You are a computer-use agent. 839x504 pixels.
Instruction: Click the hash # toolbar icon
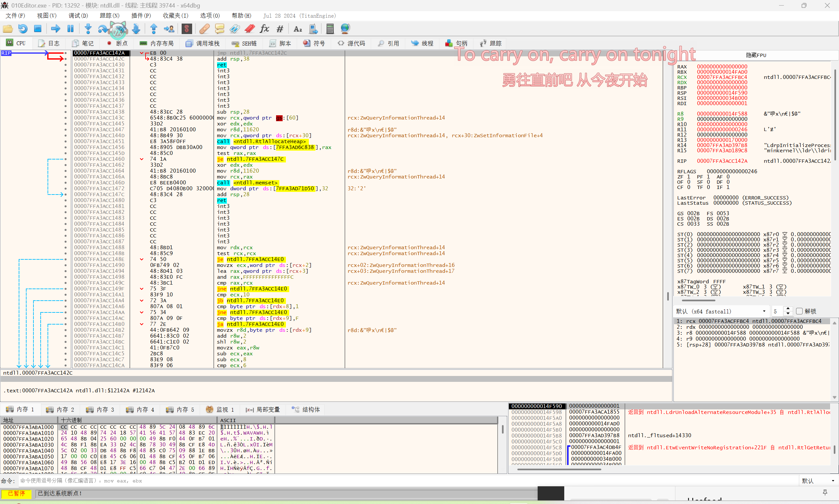(x=280, y=29)
